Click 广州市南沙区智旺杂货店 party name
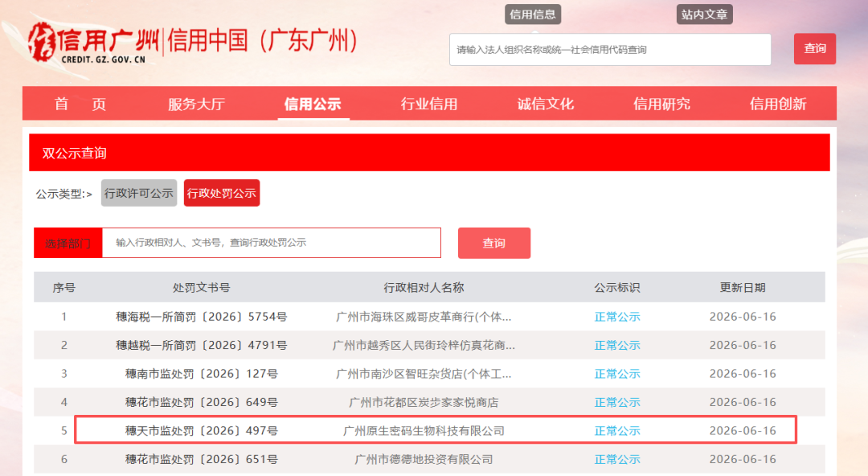This screenshot has height=476, width=868. pyautogui.click(x=424, y=374)
